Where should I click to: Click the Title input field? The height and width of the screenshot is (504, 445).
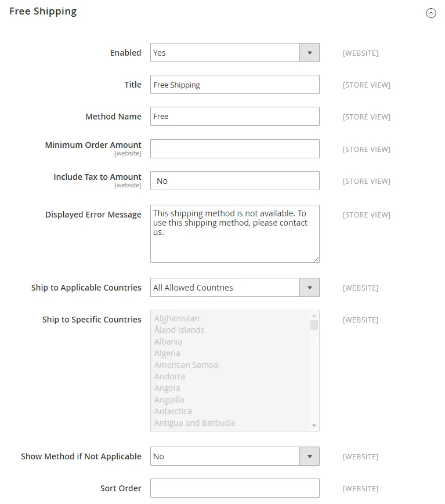[234, 84]
